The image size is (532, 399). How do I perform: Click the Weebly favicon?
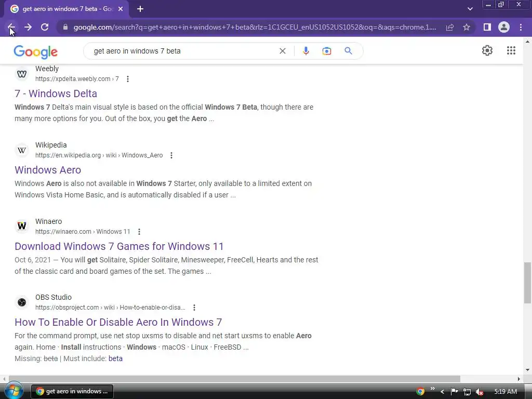(x=22, y=74)
